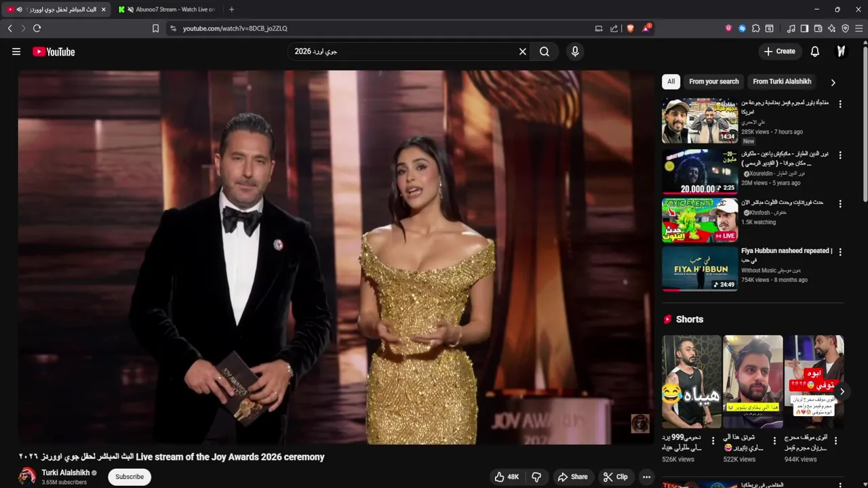Close the Joy Awards YouTube tab
This screenshot has width=868, height=488.
point(103,9)
